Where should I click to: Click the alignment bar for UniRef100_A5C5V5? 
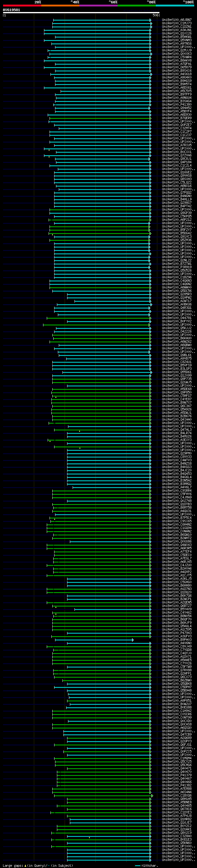pyautogui.click(x=106, y=91)
